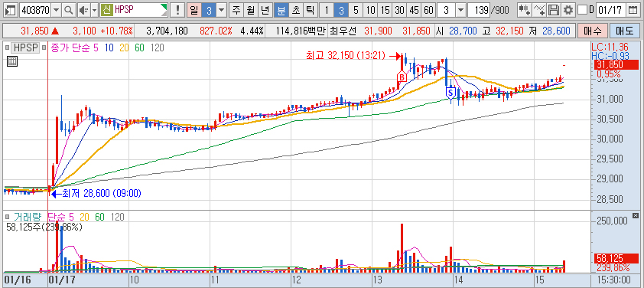Open the stock code history dropdown

pos(57,10)
